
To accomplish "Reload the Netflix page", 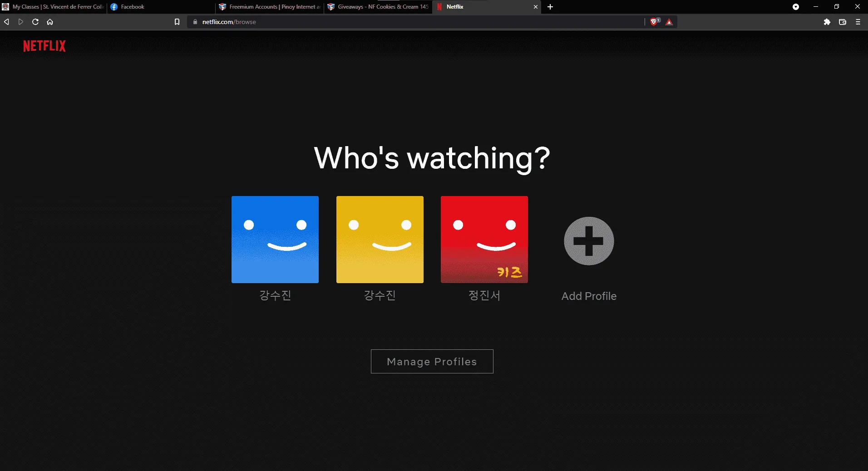I will click(x=35, y=22).
